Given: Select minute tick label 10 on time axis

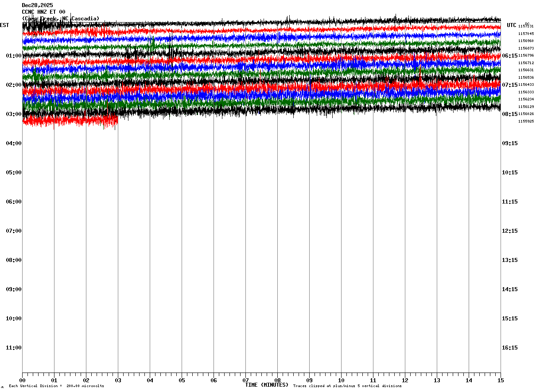Looking at the screenshot, I should (341, 380).
